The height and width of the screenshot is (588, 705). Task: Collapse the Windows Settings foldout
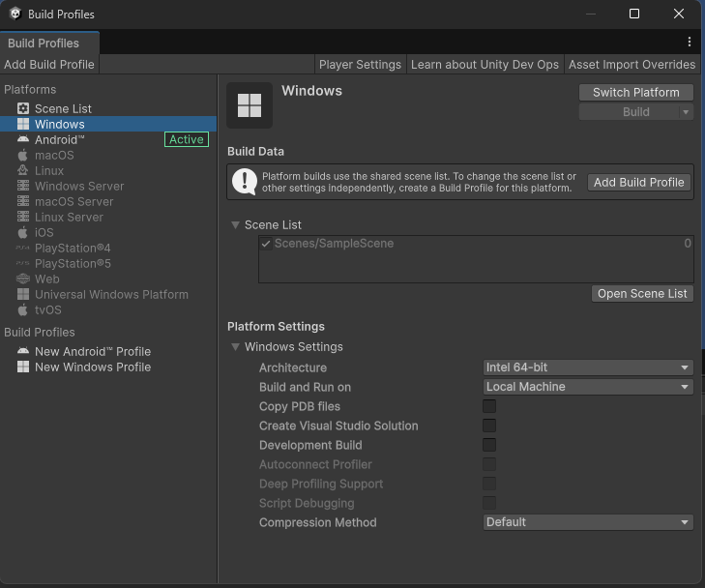[x=235, y=346]
